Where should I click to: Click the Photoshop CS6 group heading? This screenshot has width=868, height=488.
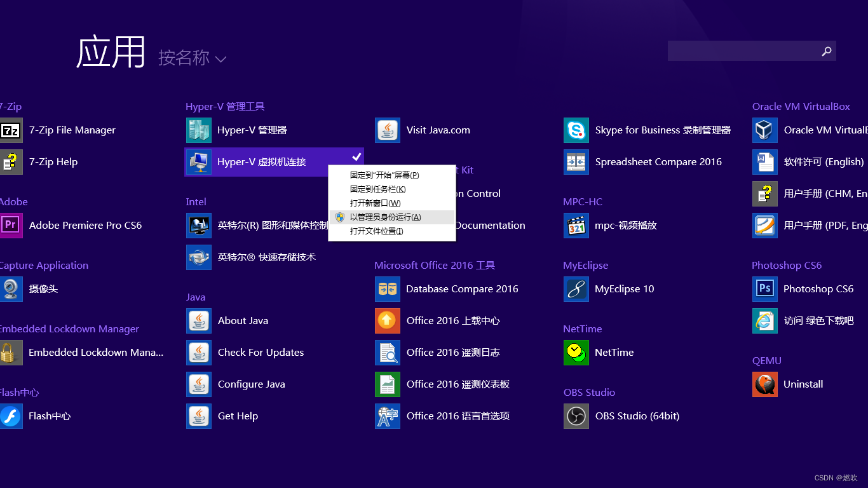pyautogui.click(x=787, y=266)
